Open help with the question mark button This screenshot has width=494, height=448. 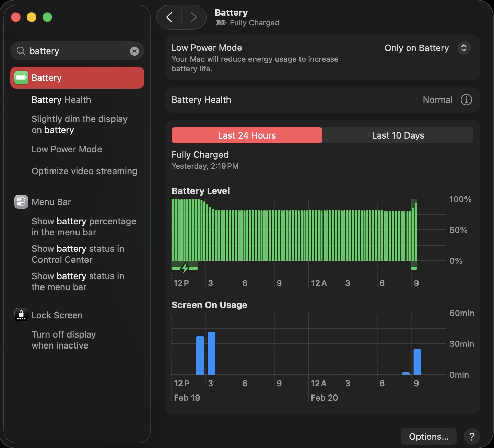pyautogui.click(x=472, y=436)
